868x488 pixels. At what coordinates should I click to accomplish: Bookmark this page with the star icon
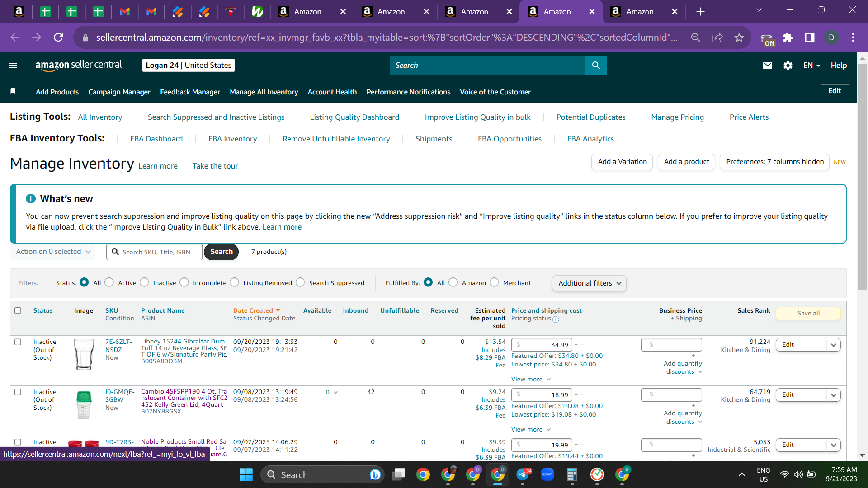739,38
